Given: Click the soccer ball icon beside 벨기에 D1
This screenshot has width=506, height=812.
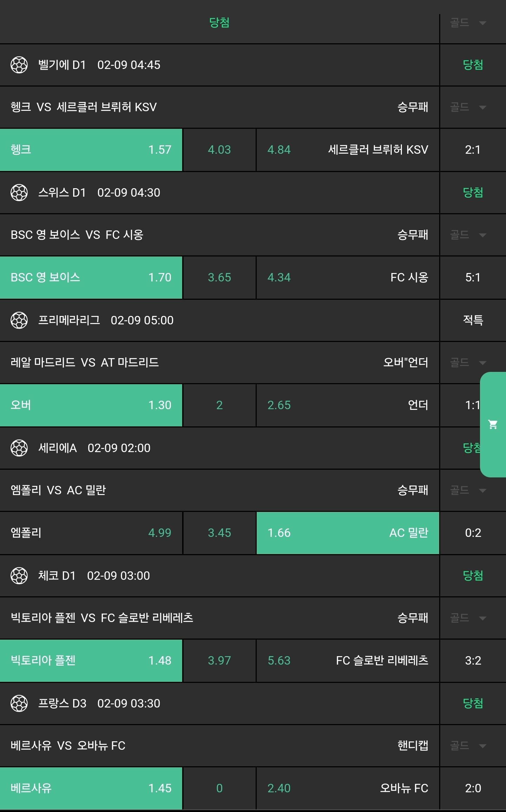Looking at the screenshot, I should [x=19, y=65].
